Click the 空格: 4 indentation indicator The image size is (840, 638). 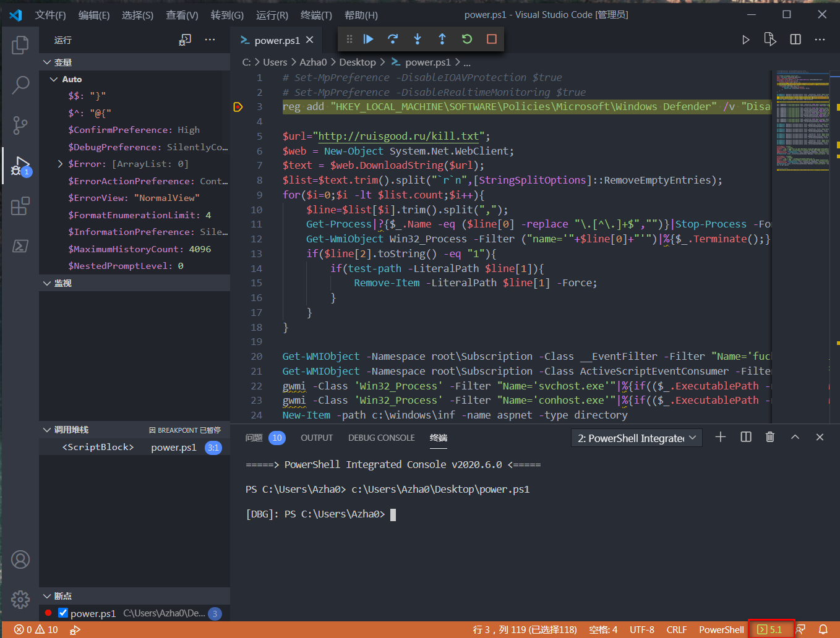point(603,629)
